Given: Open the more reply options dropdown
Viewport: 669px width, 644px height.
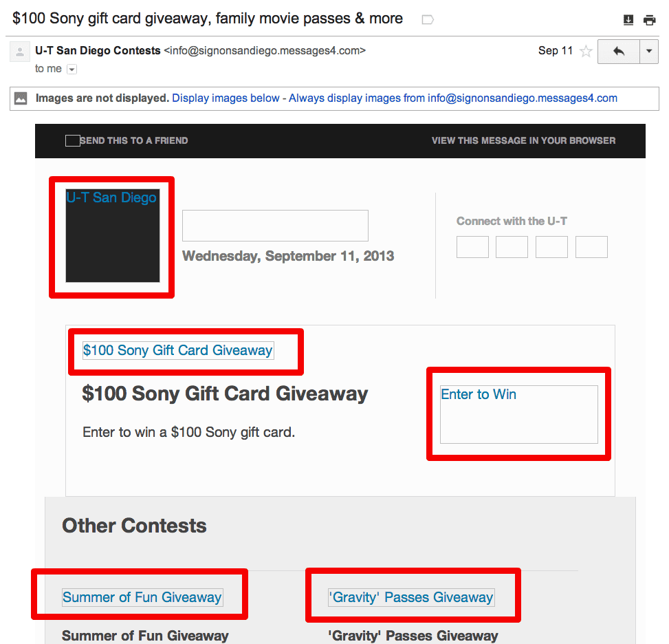Looking at the screenshot, I should click(x=649, y=52).
